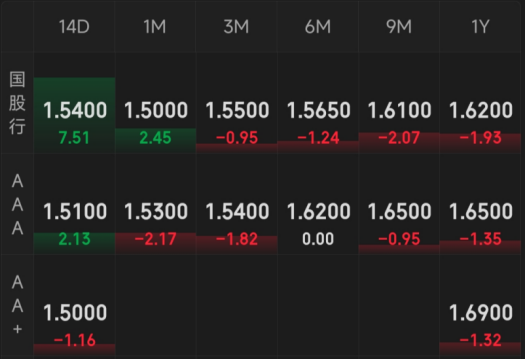This screenshot has width=525, height=360.
Task: Select the AAA 6M cell with 0.00 change
Action: [318, 204]
